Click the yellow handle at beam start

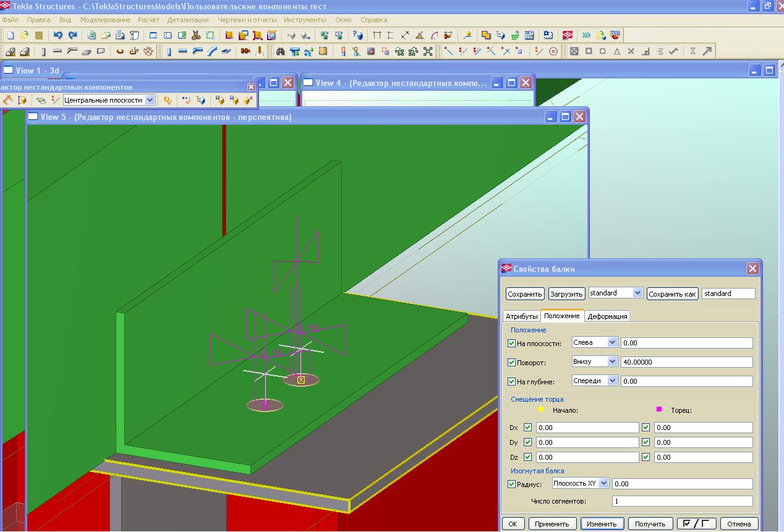pos(301,380)
